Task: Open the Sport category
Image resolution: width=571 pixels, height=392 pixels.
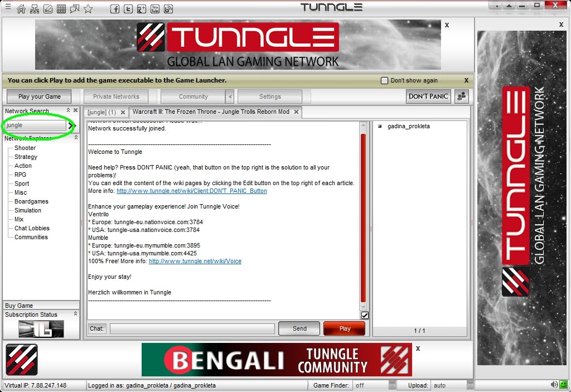Action: (22, 183)
